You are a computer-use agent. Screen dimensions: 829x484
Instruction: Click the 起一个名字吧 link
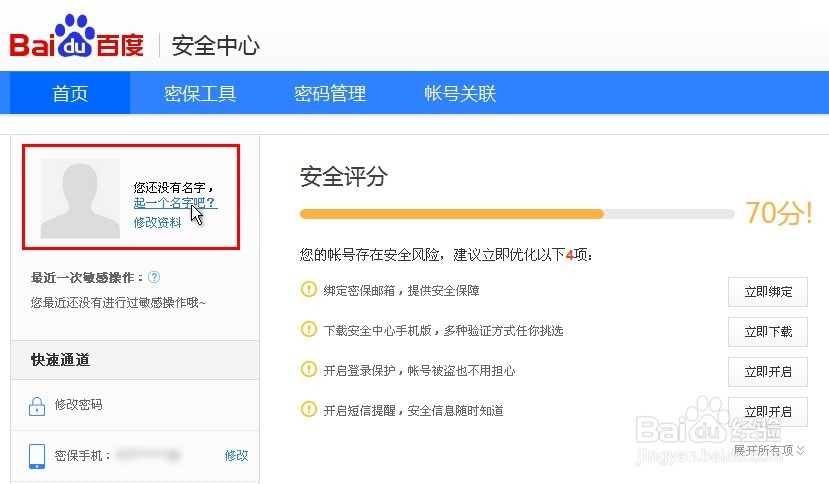pyautogui.click(x=174, y=203)
